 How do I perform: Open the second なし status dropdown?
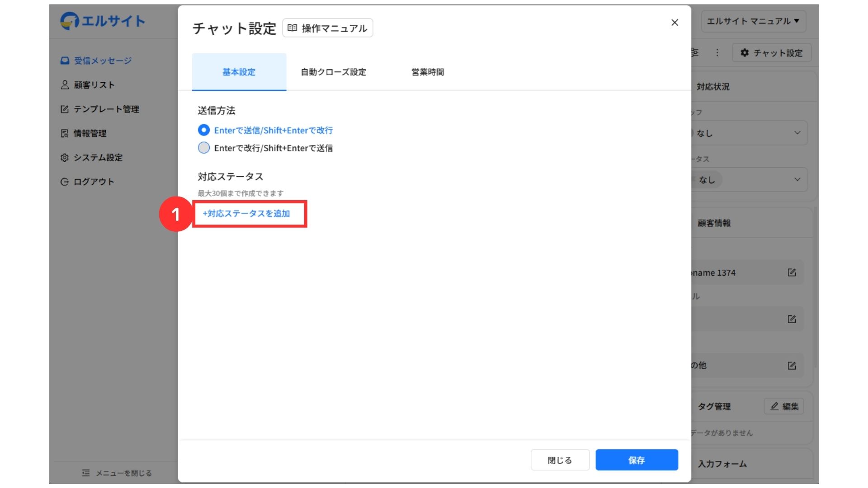pyautogui.click(x=750, y=179)
